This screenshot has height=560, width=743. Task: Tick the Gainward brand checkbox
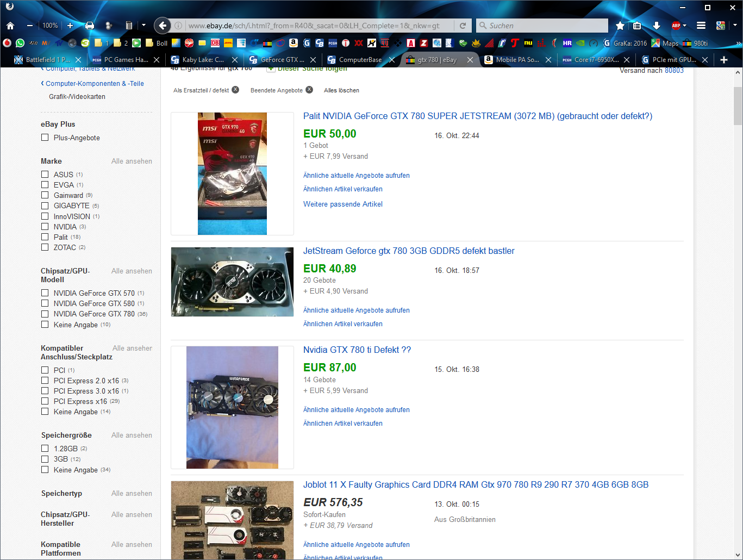45,195
